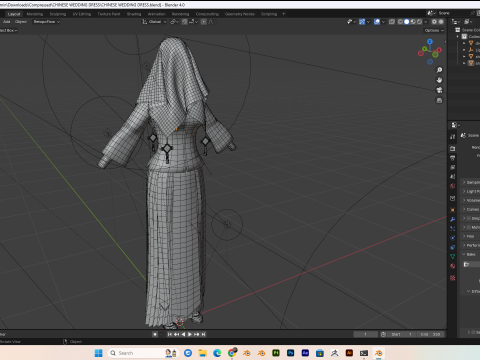
Task: Click the zoom viewport magnifier icon
Action: [439, 70]
